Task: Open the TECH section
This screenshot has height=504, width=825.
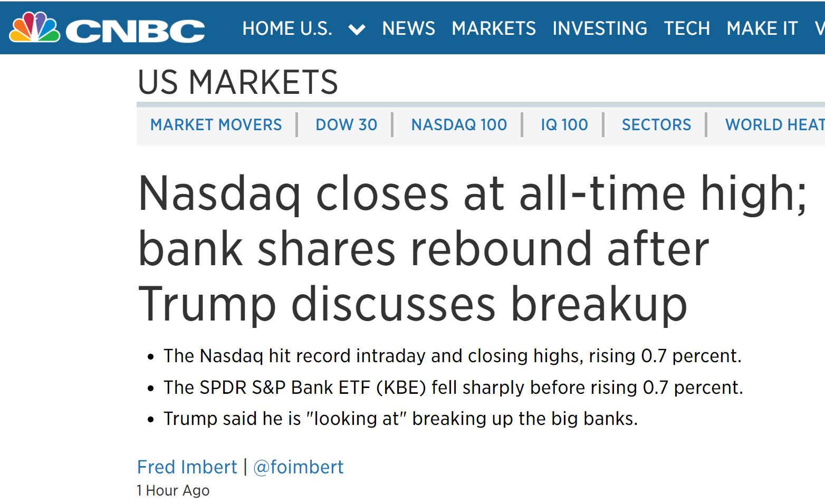Action: pos(687,28)
